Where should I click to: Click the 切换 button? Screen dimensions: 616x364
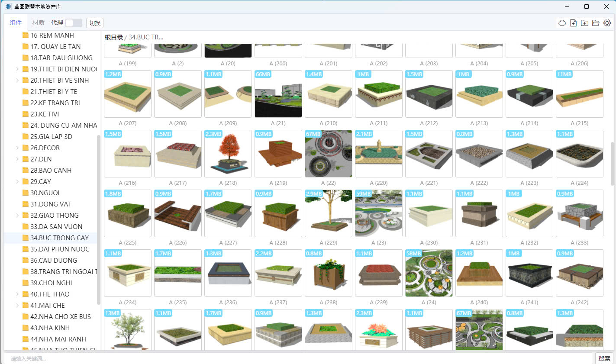click(95, 23)
